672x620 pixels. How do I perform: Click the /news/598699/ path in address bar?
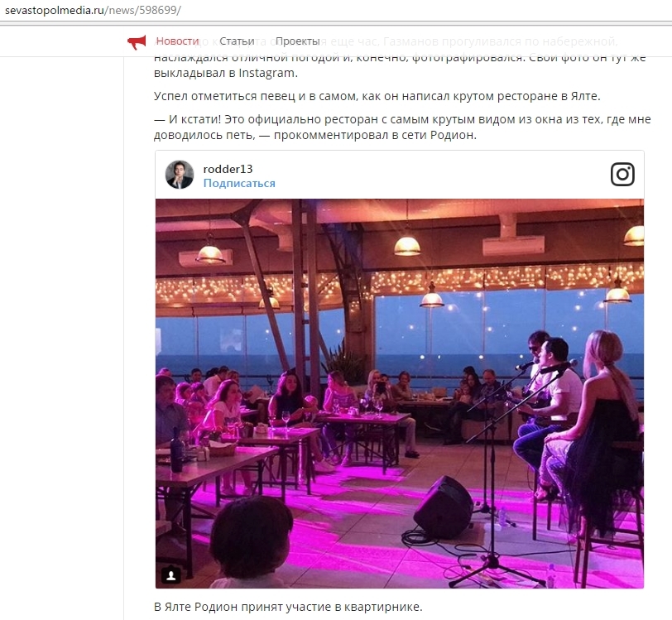pyautogui.click(x=142, y=10)
